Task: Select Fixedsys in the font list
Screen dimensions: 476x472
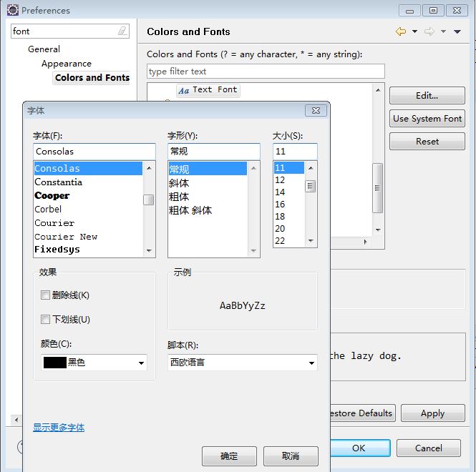Action: (88, 250)
